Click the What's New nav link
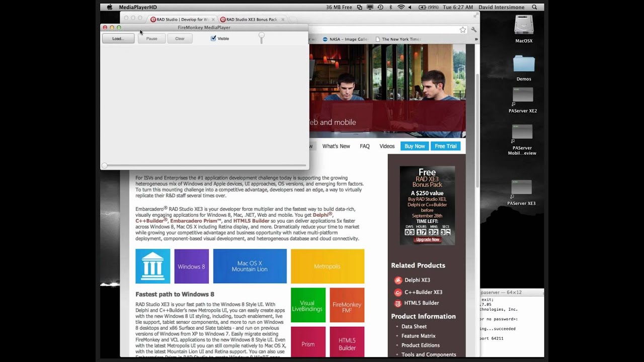Image resolution: width=644 pixels, height=362 pixels. pos(336,146)
